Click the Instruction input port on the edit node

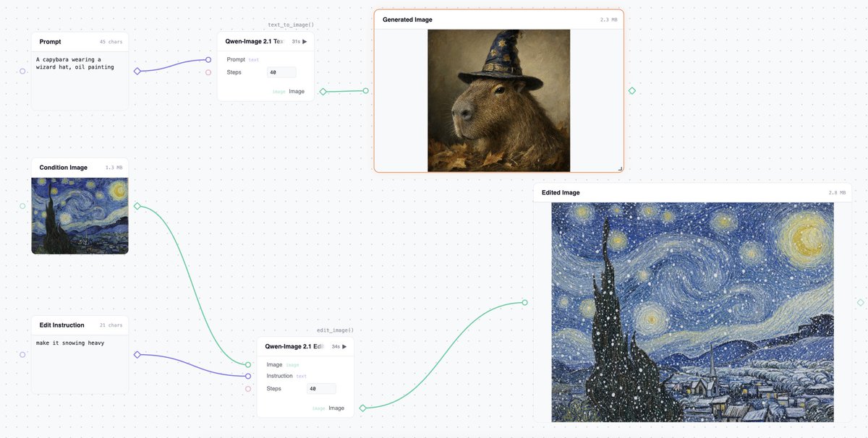tap(248, 376)
